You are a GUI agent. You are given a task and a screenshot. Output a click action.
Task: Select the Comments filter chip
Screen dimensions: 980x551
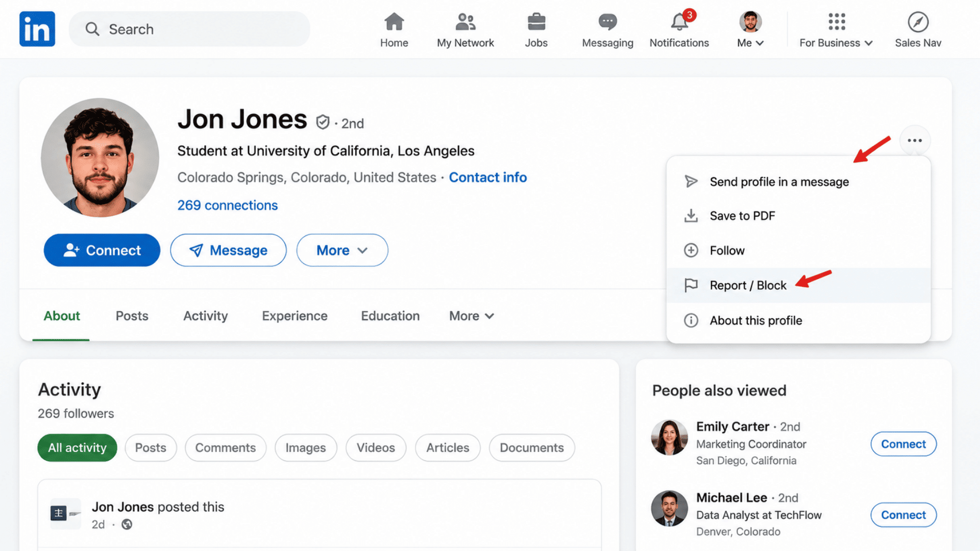pyautogui.click(x=226, y=447)
